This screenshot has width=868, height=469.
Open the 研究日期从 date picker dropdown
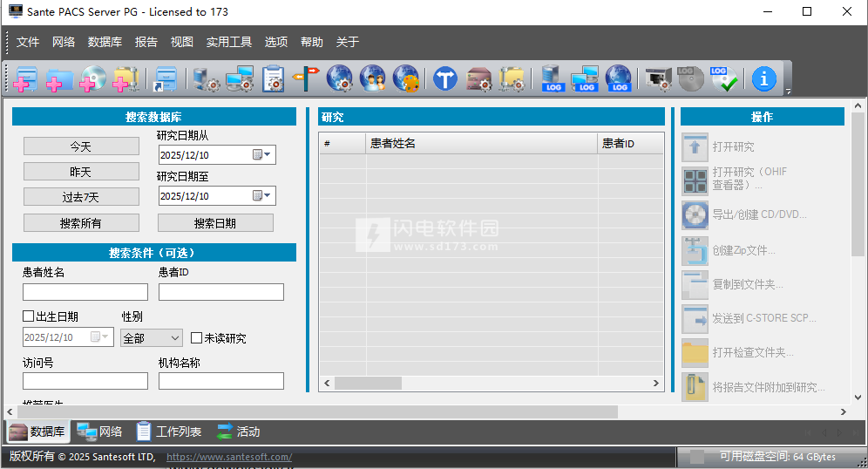pyautogui.click(x=268, y=155)
